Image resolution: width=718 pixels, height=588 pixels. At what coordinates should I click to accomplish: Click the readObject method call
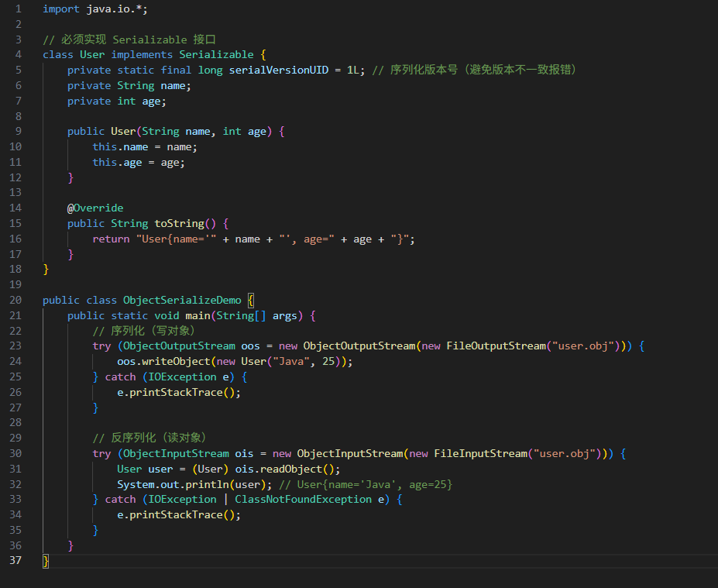(294, 469)
